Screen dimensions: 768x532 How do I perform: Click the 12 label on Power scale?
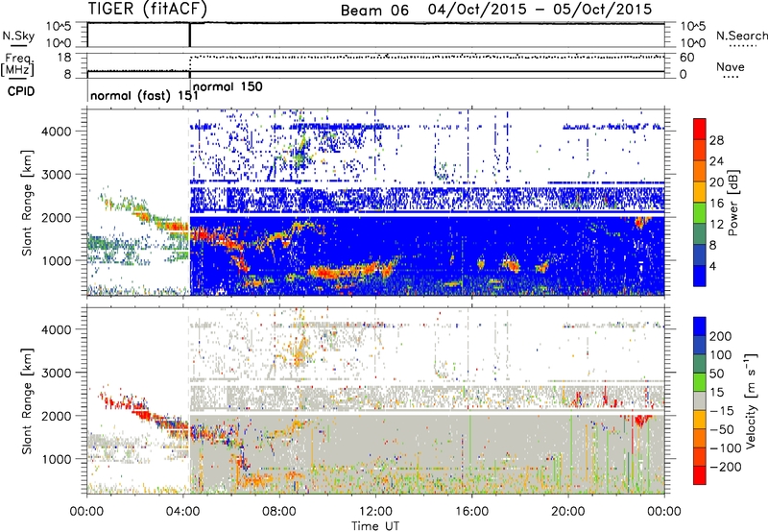pos(716,225)
